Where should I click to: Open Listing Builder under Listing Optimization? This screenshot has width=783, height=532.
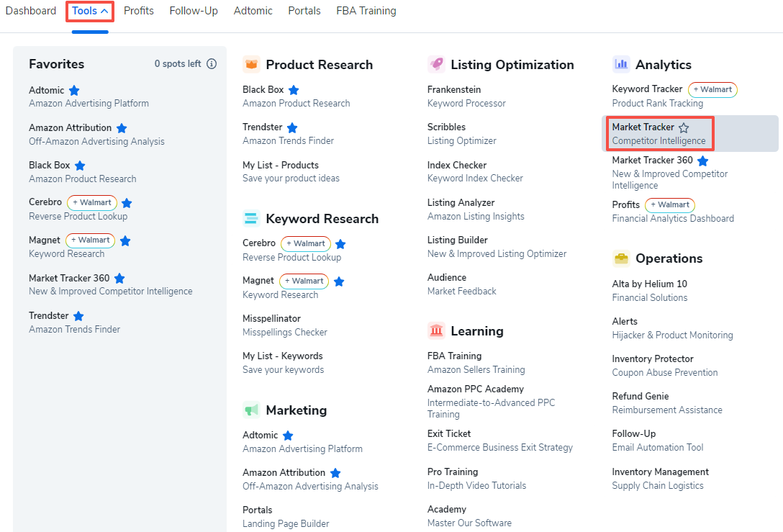pyautogui.click(x=457, y=240)
